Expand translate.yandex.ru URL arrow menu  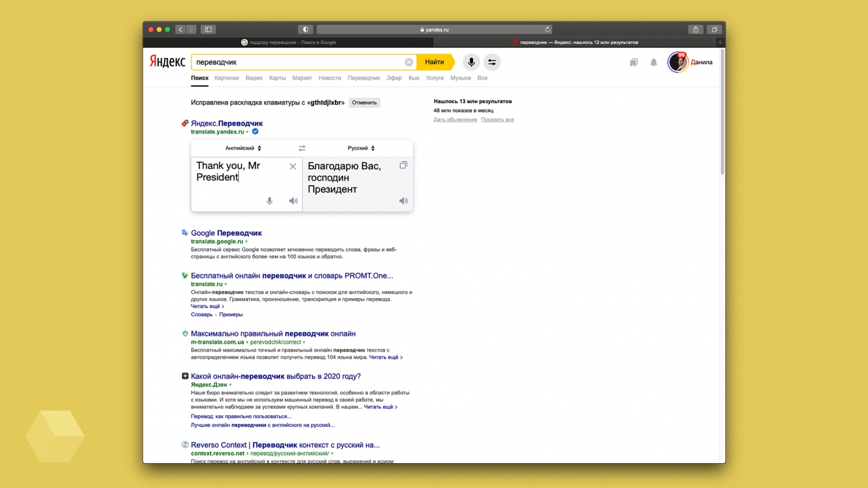click(247, 132)
